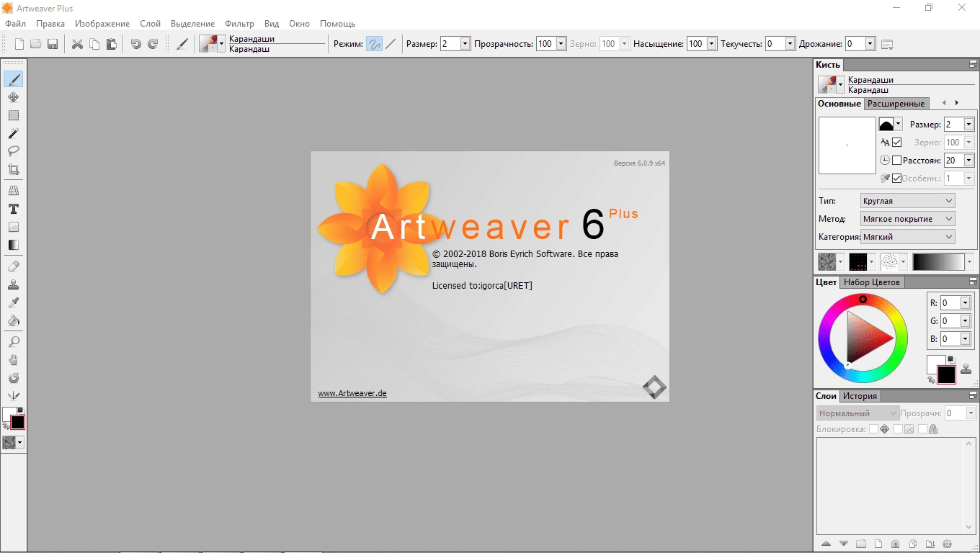Select the Zoom magnifier tool
This screenshot has width=980, height=553.
click(13, 342)
